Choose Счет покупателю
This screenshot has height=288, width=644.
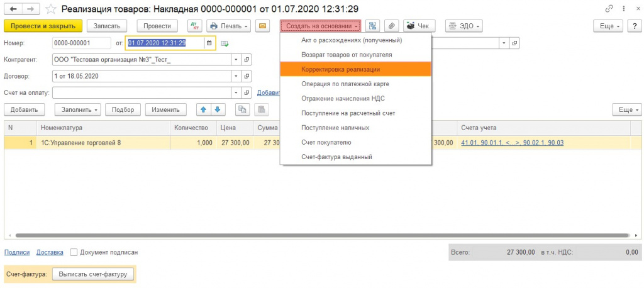(356, 142)
